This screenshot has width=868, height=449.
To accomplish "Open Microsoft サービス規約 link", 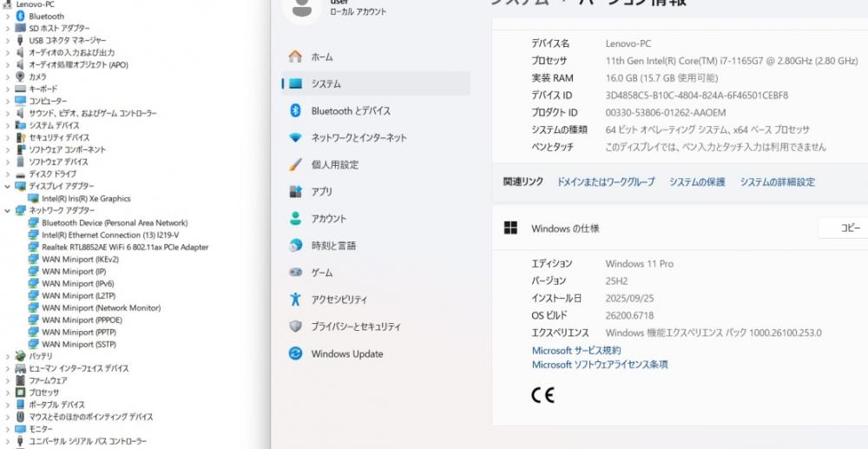I will pos(576,351).
